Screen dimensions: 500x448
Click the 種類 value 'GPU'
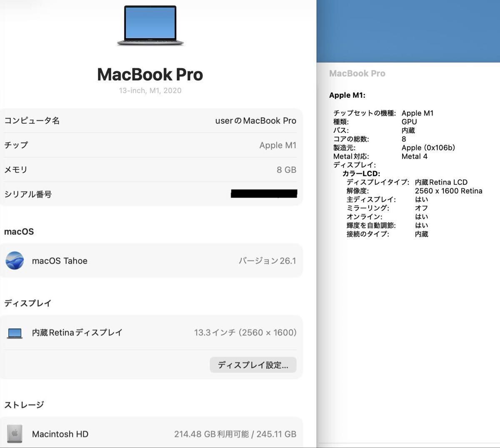point(409,122)
